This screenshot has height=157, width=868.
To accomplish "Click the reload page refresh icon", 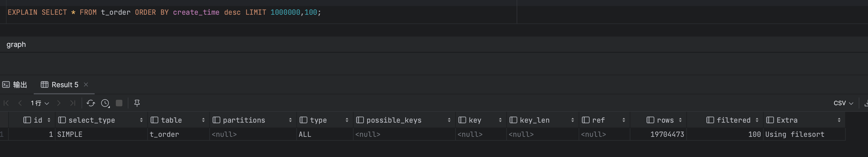I will (91, 103).
